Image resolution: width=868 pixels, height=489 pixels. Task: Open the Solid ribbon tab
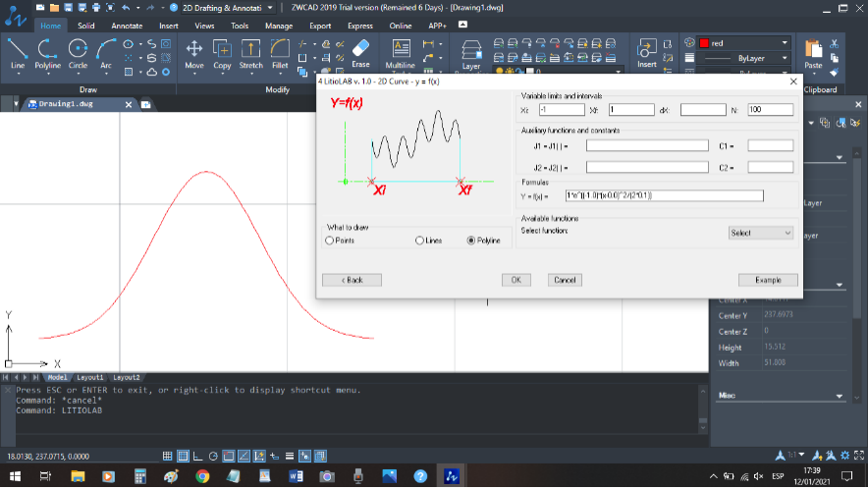pyautogui.click(x=85, y=26)
